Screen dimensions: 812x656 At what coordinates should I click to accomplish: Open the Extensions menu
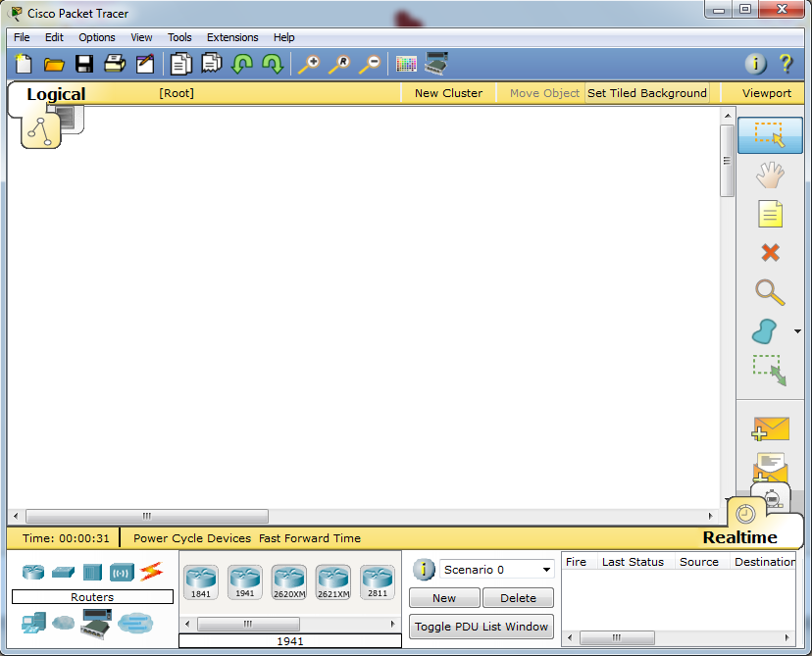click(x=232, y=37)
